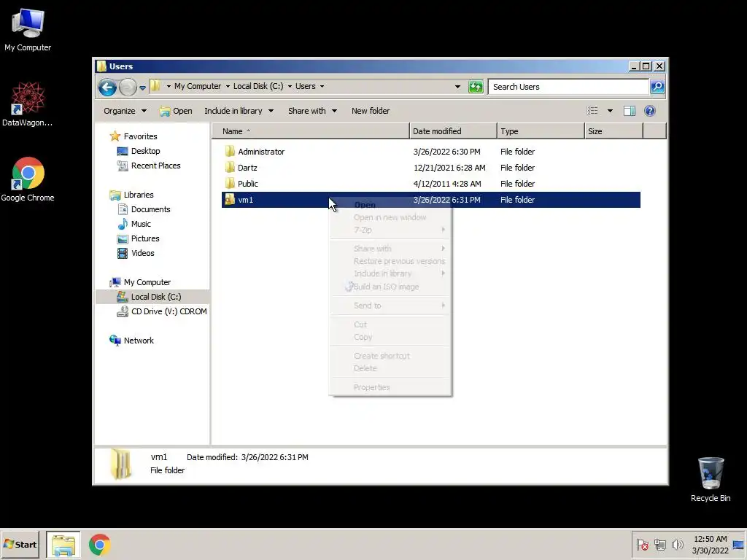Open Music library
Image resolution: width=747 pixels, height=560 pixels.
click(x=141, y=224)
